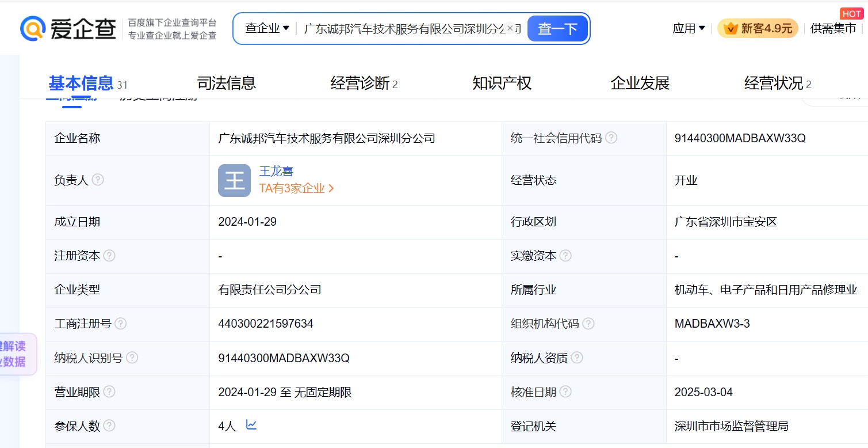Open 王龙喜 profile link
The image size is (868, 448).
[276, 171]
